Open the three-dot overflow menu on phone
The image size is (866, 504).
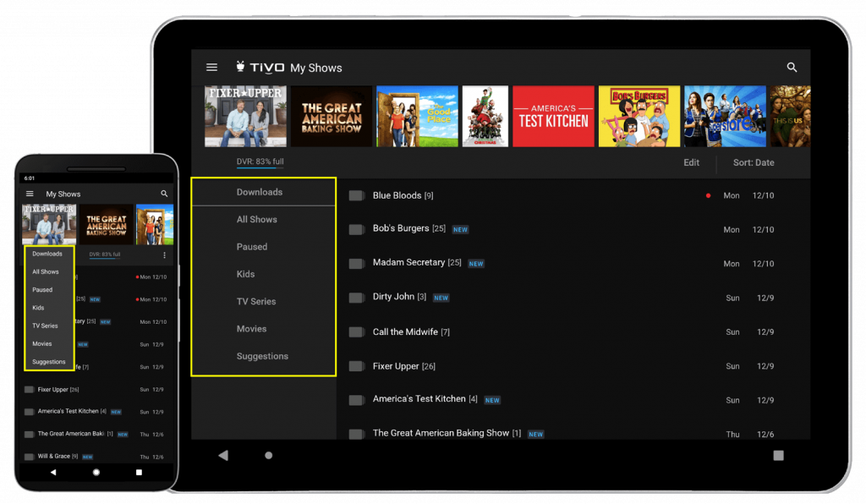click(164, 255)
